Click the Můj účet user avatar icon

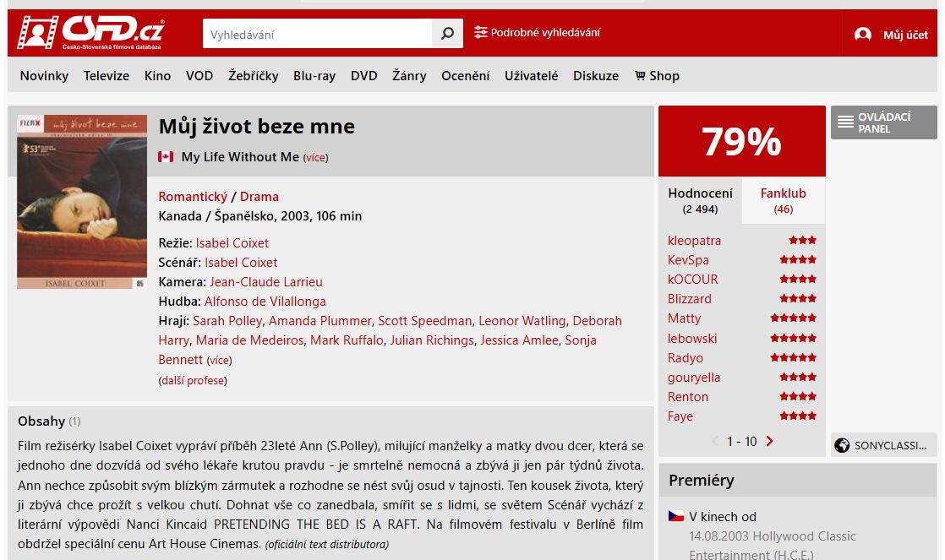tap(862, 35)
